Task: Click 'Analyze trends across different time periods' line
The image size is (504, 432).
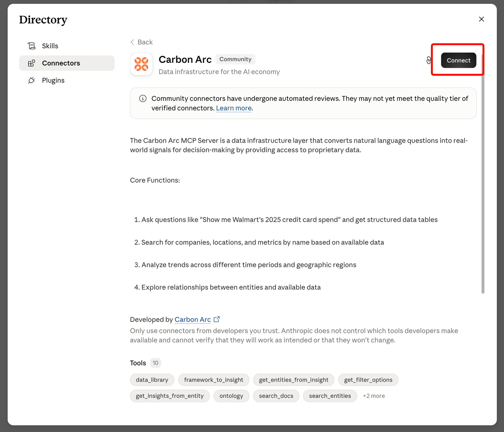Action: pos(249,265)
